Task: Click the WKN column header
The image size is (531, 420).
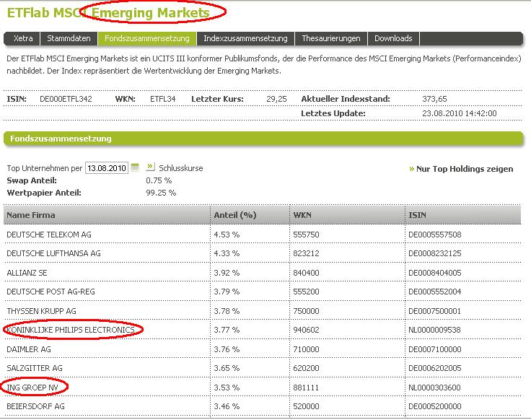Action: pos(348,215)
